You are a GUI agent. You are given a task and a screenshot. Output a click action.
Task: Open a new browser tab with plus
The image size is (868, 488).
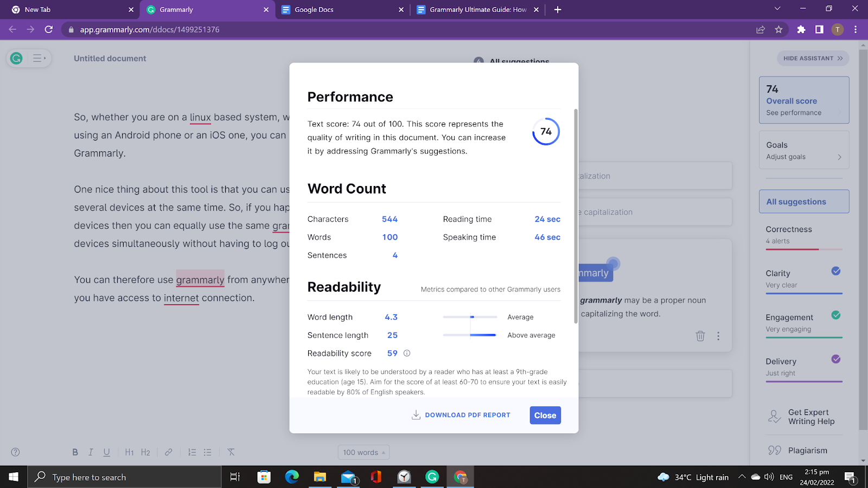[x=558, y=10]
